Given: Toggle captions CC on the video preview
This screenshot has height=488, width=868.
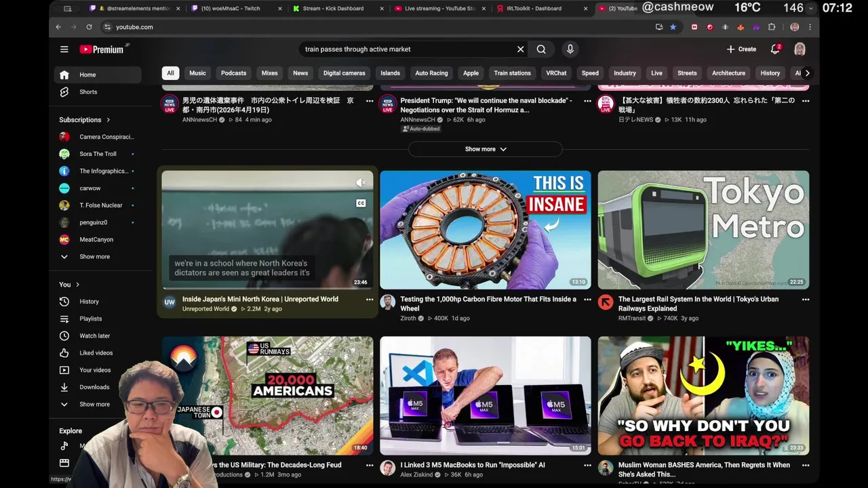Looking at the screenshot, I should point(361,203).
